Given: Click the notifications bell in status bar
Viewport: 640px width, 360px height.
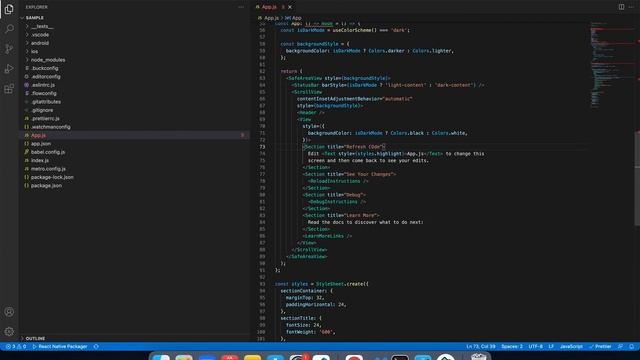Looking at the screenshot, I should (x=631, y=347).
